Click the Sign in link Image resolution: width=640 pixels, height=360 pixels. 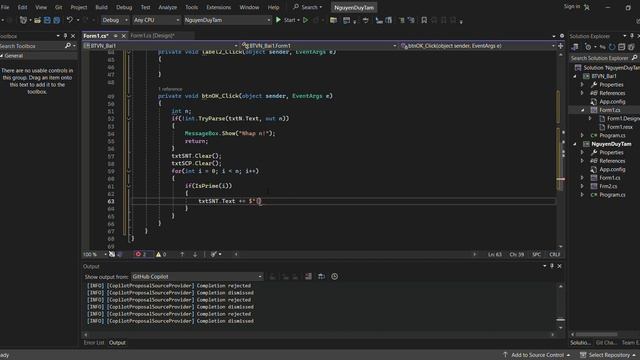click(572, 7)
